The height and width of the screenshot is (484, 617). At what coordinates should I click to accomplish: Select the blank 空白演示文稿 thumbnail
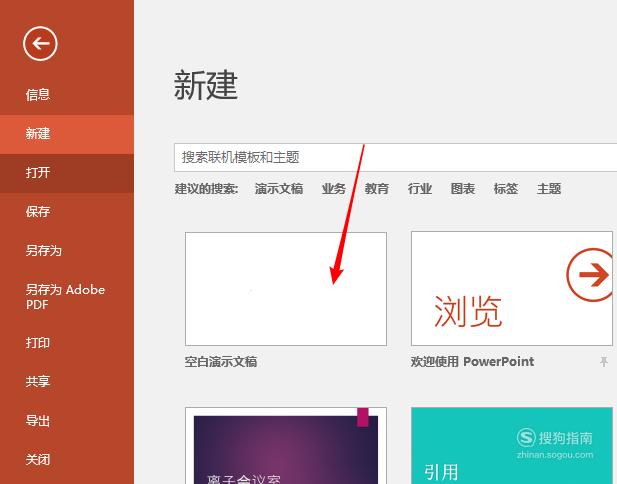click(286, 289)
